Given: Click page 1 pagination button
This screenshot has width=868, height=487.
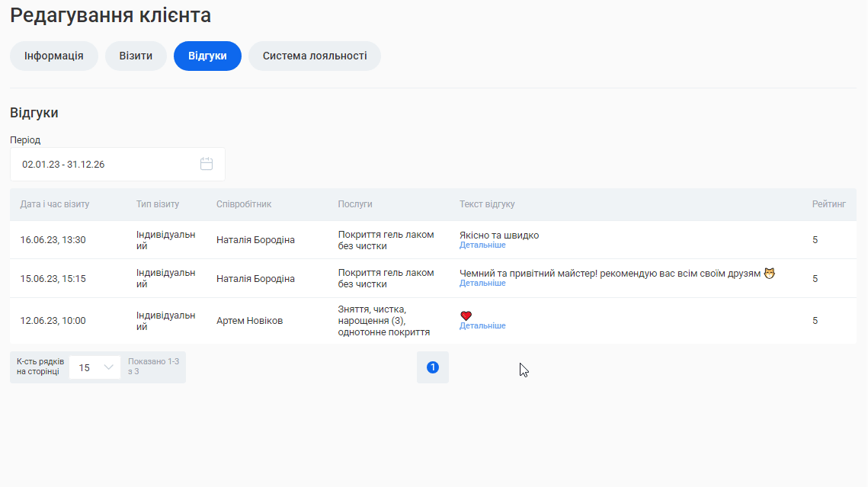Looking at the screenshot, I should (x=433, y=367).
